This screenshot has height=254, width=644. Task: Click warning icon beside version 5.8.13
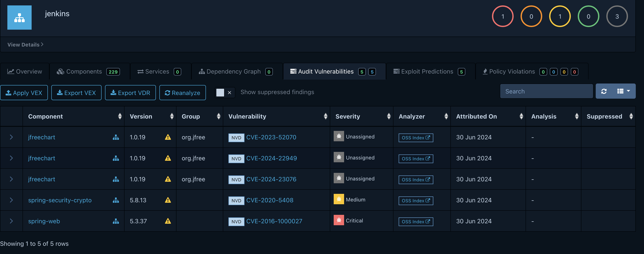coord(168,200)
